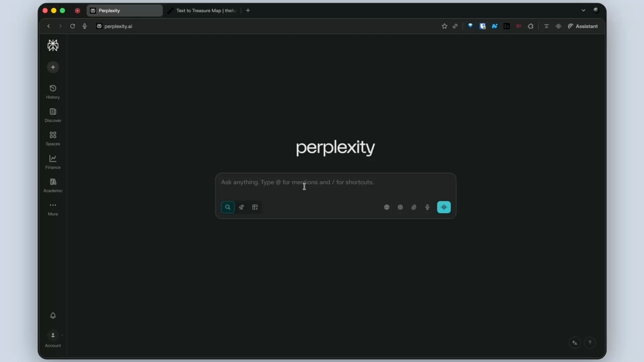Open the help question mark button

[590, 343]
